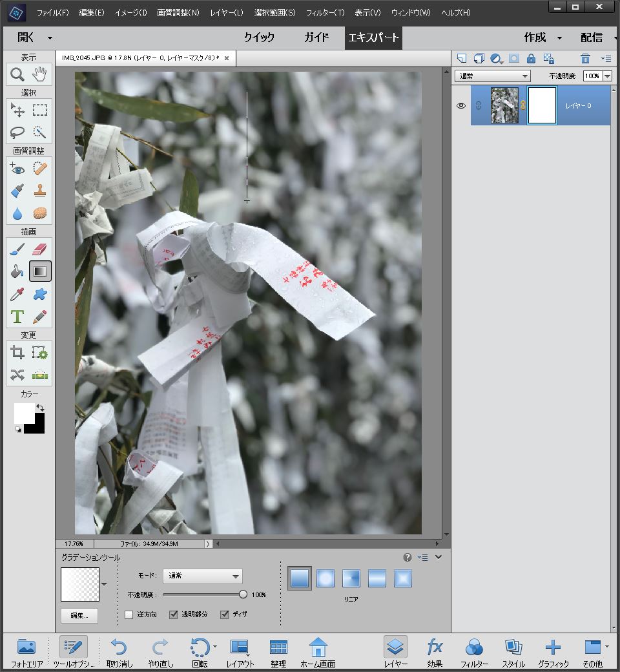Screen dimensions: 620x672
Task: Click the 編集... button for gradient
Action: click(79, 616)
